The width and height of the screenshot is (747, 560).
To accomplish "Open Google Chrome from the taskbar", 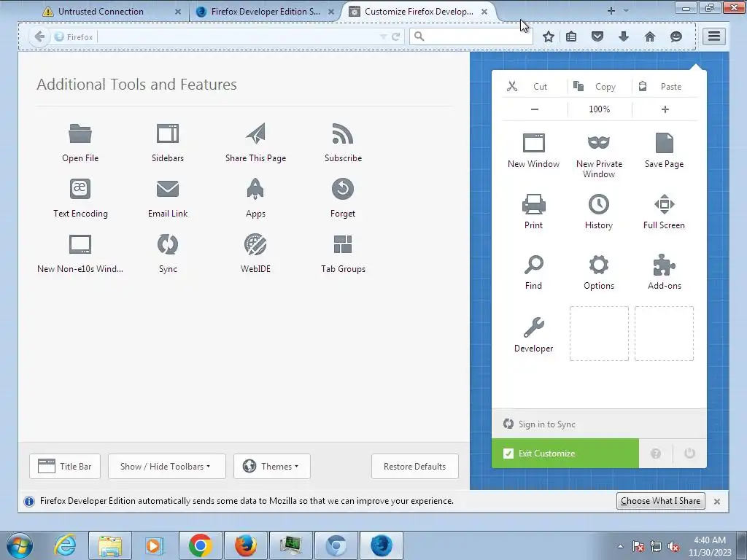I will coord(200,545).
